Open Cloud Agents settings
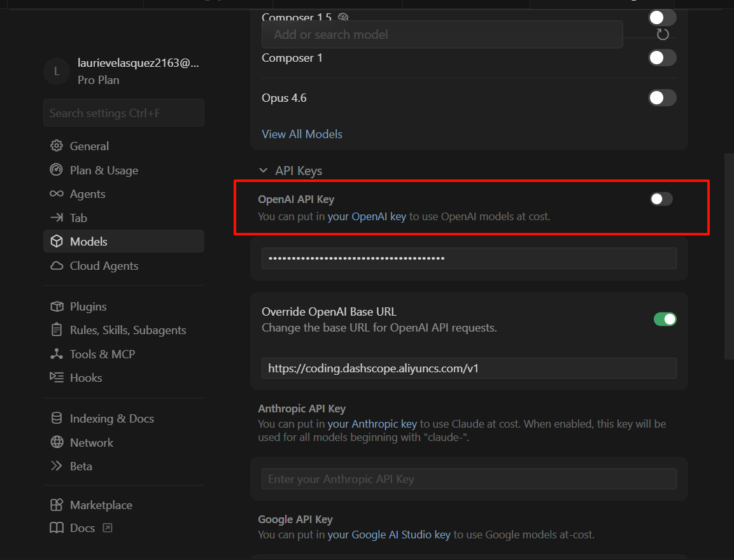 [124, 266]
